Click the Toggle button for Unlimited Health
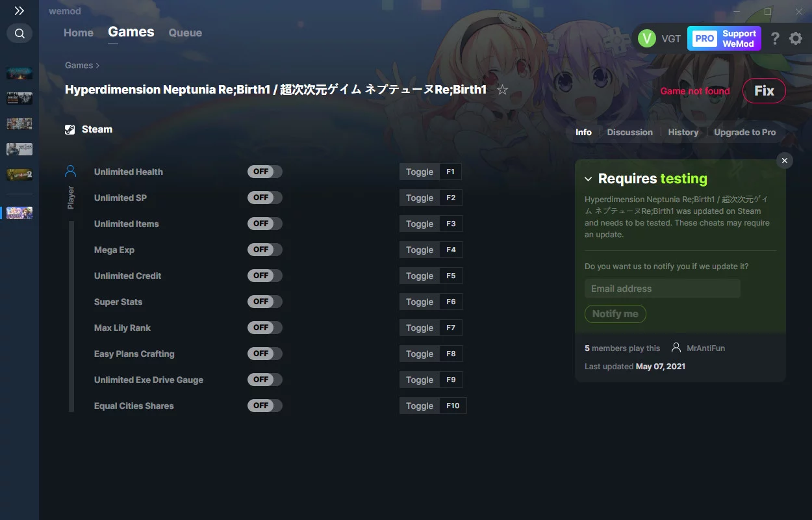 (420, 172)
